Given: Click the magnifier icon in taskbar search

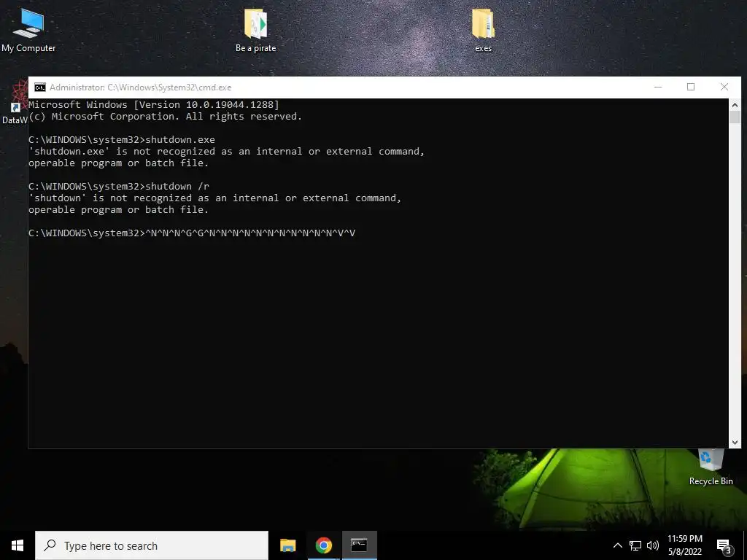Looking at the screenshot, I should (x=50, y=545).
